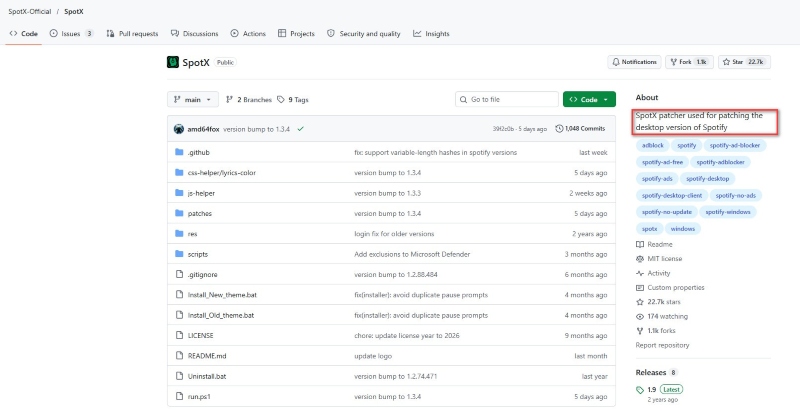Select the spotify-no-ads topic tag
Image resolution: width=800 pixels, height=411 pixels.
[x=736, y=195]
